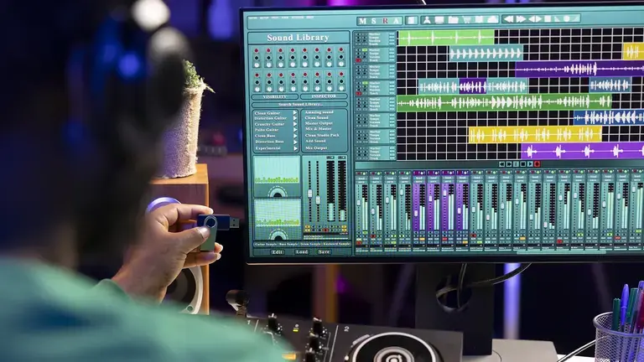This screenshot has width=644, height=362.
Task: Click the right fader handle in Sound Library panel
Action: click(318, 199)
